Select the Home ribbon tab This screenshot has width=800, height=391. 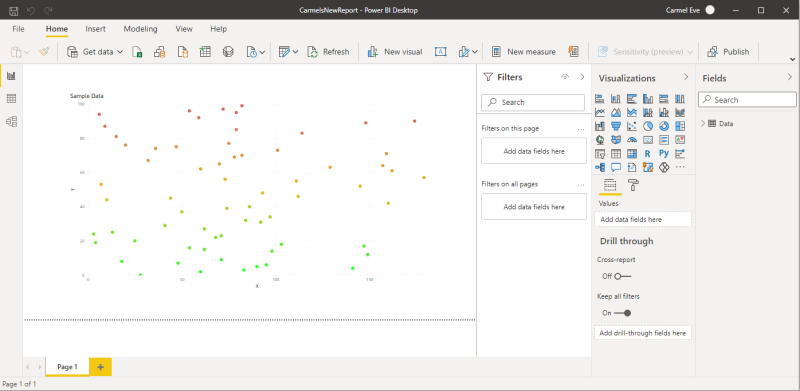(x=57, y=29)
